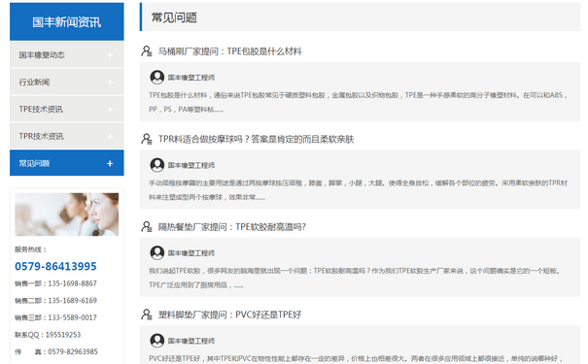
Task: Click engineer avatar in the second answer box
Action: point(157,165)
